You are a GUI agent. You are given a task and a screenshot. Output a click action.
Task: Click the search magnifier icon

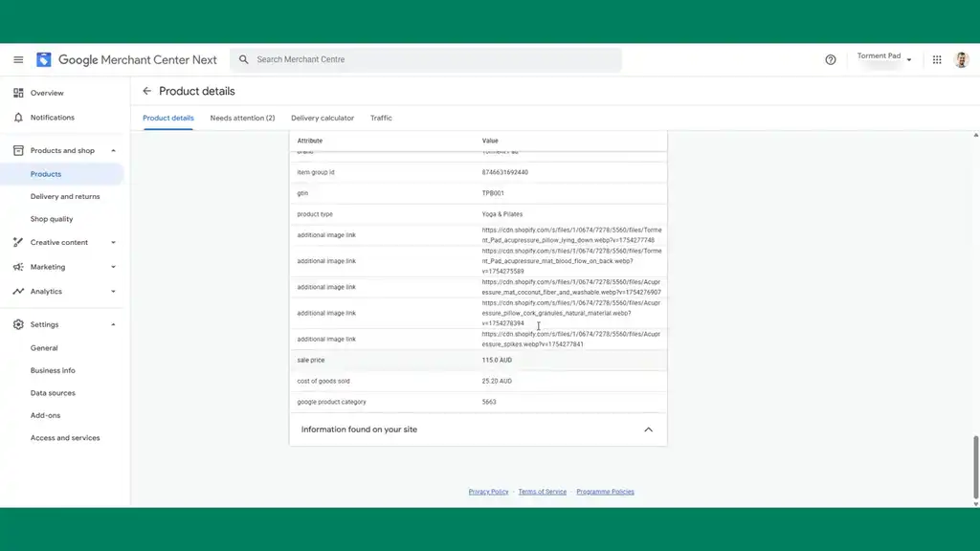pyautogui.click(x=244, y=59)
